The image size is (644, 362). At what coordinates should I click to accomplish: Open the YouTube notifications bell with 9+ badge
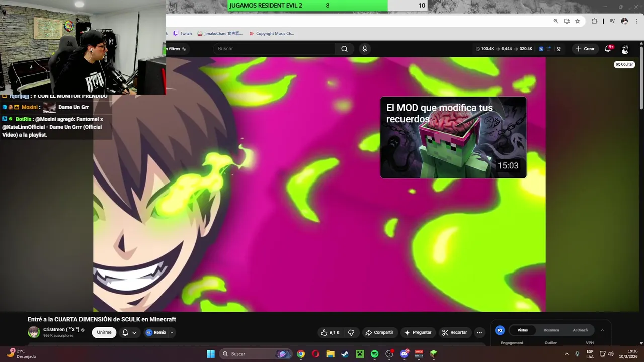(x=608, y=49)
